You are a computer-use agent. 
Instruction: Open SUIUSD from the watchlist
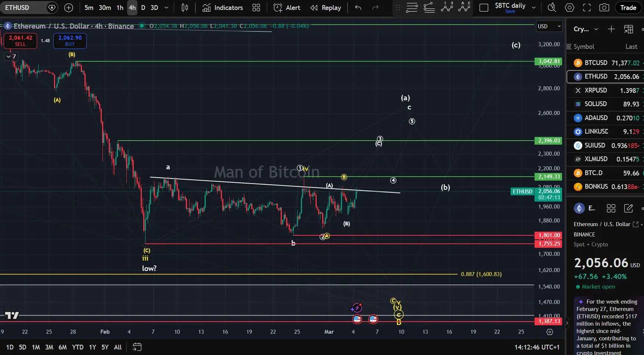pos(605,145)
